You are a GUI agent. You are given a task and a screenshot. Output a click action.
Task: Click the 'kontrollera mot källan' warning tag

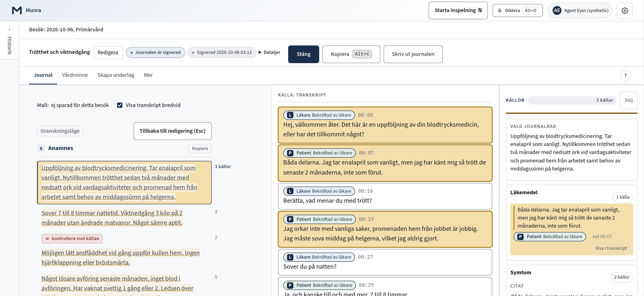point(72,238)
